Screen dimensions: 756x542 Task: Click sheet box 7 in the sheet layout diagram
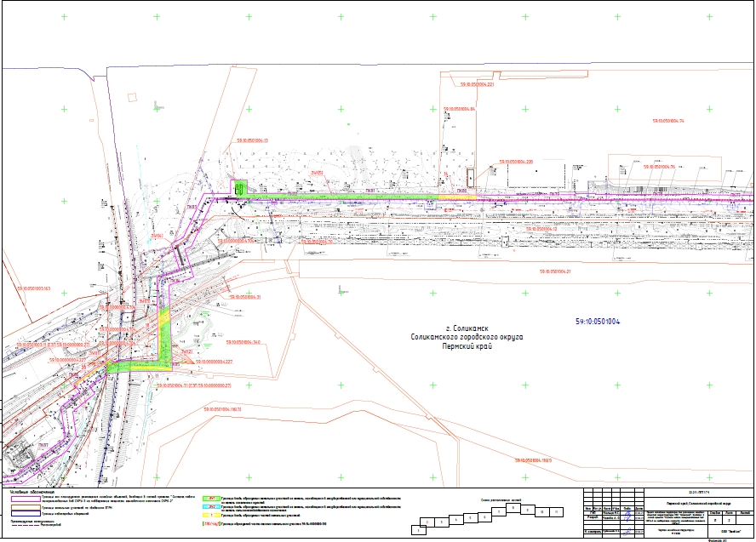coord(499,511)
